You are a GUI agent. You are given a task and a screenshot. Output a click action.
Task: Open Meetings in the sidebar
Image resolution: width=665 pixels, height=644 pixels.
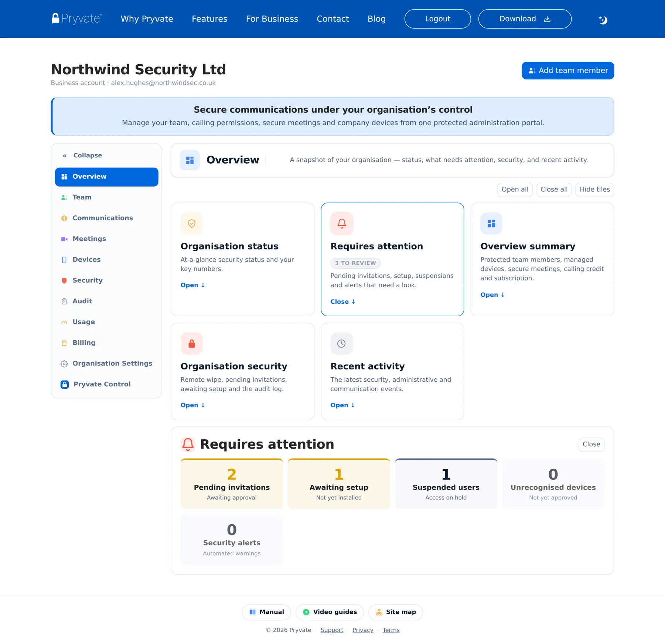pyautogui.click(x=106, y=239)
